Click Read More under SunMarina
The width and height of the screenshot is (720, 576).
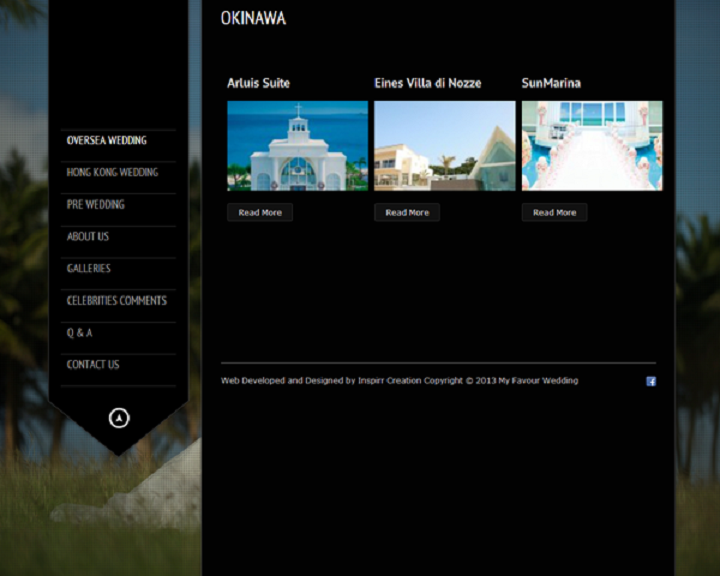click(x=554, y=212)
